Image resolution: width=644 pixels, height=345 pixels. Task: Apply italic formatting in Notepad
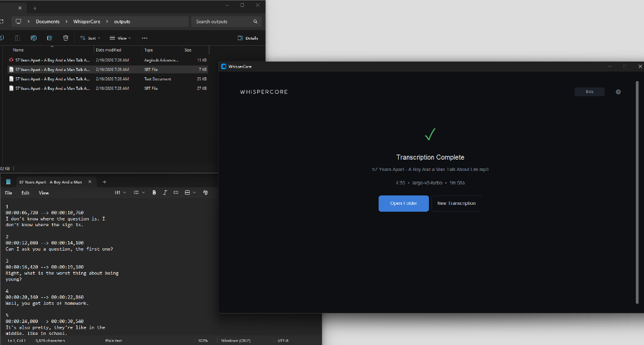[x=165, y=193]
